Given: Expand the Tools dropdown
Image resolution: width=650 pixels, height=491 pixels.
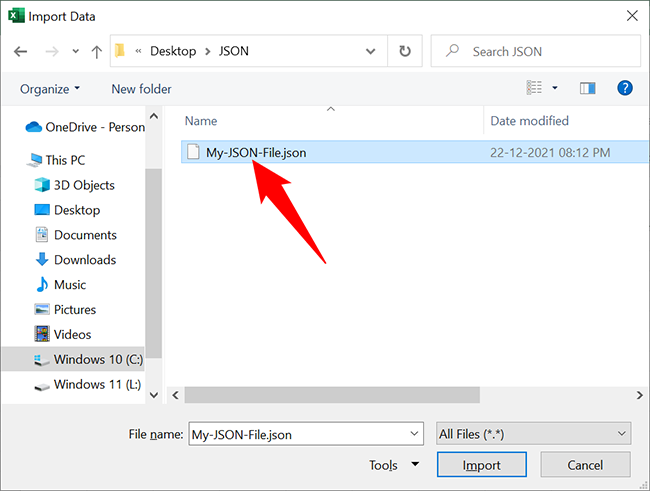Looking at the screenshot, I should point(393,465).
